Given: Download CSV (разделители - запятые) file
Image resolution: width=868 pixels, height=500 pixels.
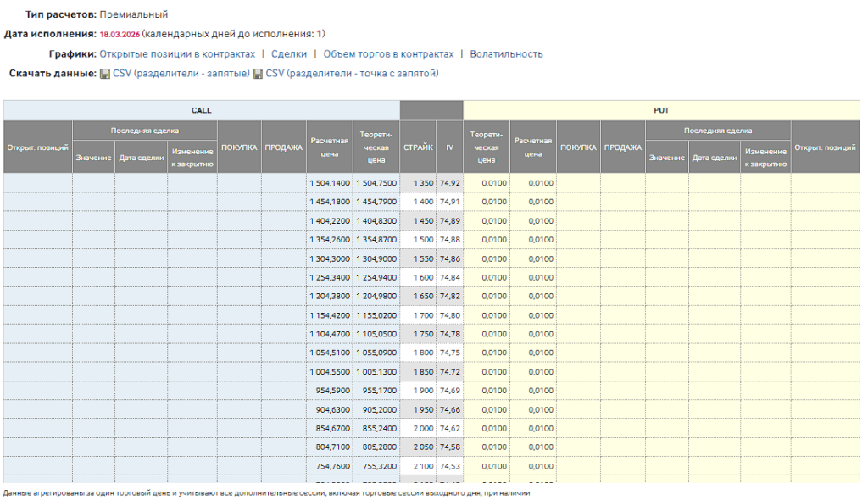Looking at the screenshot, I should tap(181, 75).
